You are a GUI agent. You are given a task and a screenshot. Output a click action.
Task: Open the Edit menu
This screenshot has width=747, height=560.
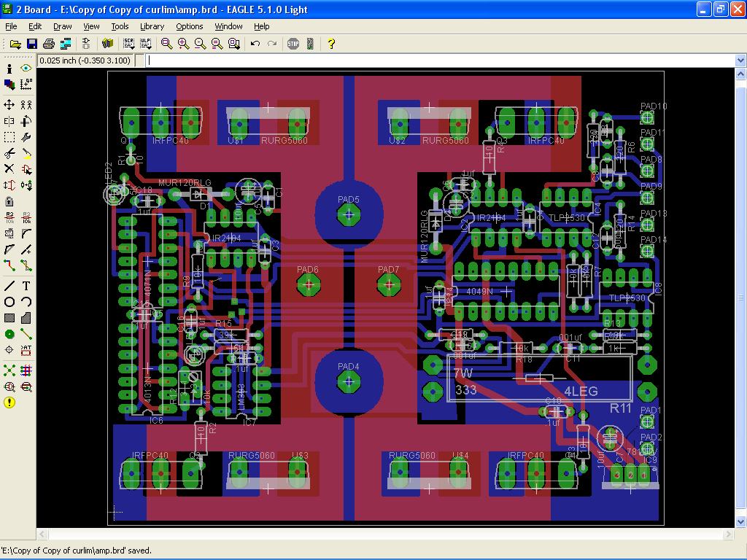[35, 26]
